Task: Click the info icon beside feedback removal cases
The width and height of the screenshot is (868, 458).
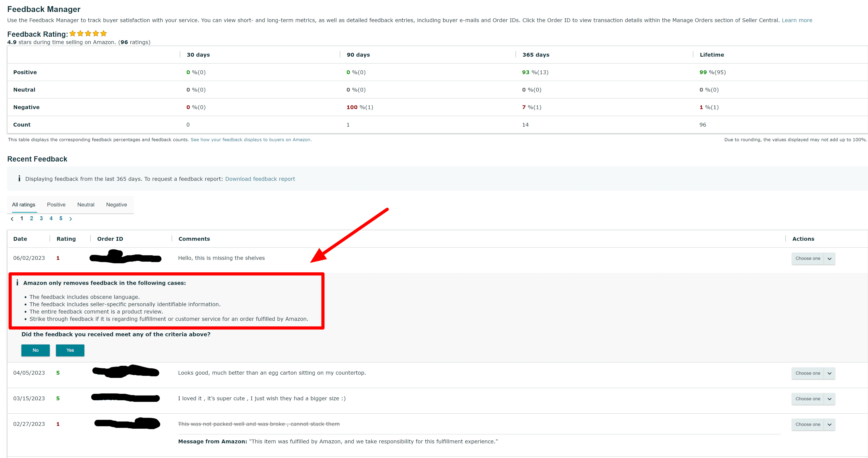Action: click(x=17, y=283)
